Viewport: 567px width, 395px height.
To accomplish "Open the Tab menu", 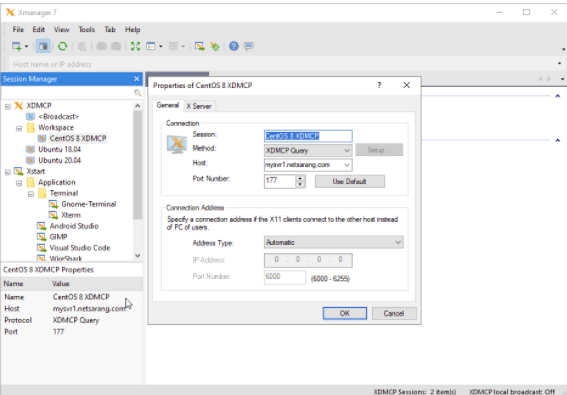I will (x=110, y=30).
